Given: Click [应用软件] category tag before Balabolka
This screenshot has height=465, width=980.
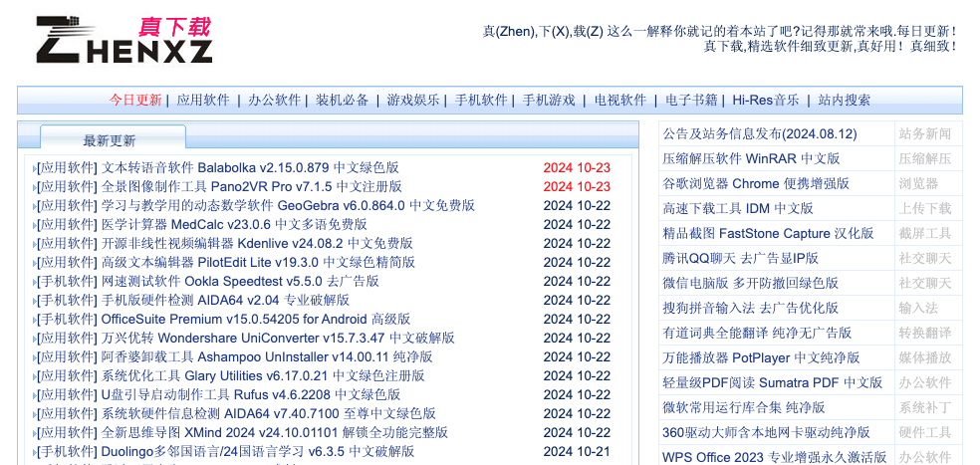Looking at the screenshot, I should coord(68,167).
